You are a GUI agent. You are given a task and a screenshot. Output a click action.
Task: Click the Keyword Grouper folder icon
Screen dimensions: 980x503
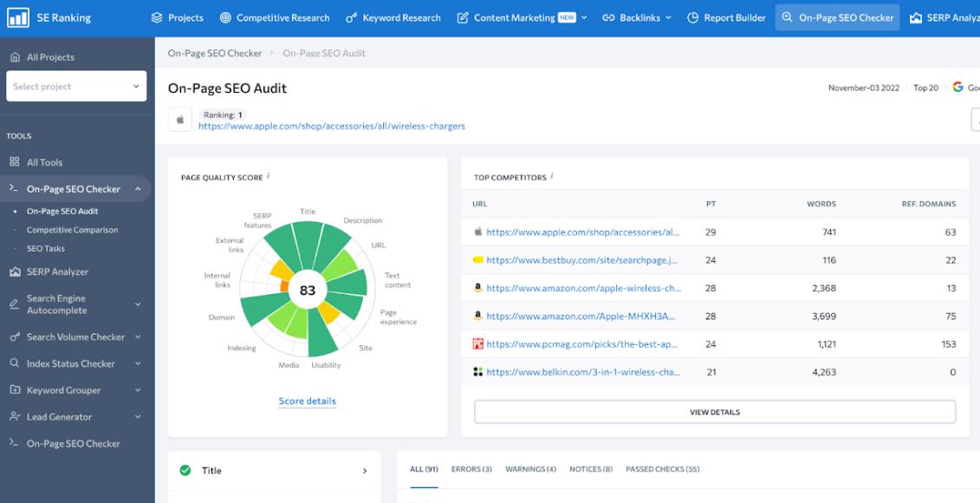(15, 389)
